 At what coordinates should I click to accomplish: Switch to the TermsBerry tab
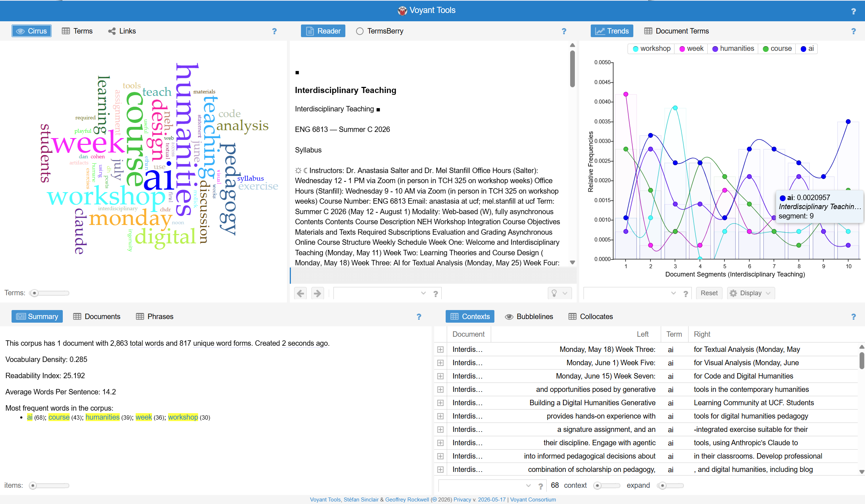(380, 31)
